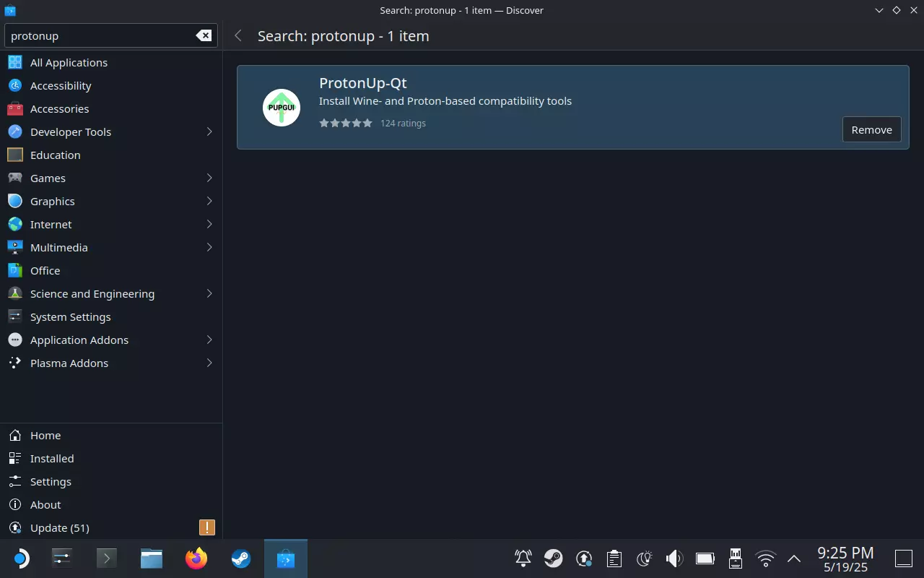Open Steam from the taskbar launcher
This screenshot has width=924, height=578.
coord(241,558)
